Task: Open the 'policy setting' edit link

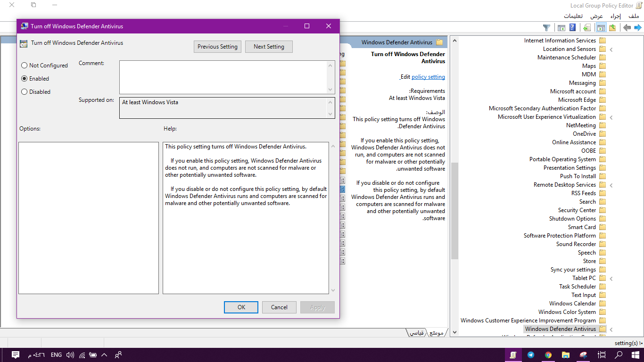Action: click(428, 77)
